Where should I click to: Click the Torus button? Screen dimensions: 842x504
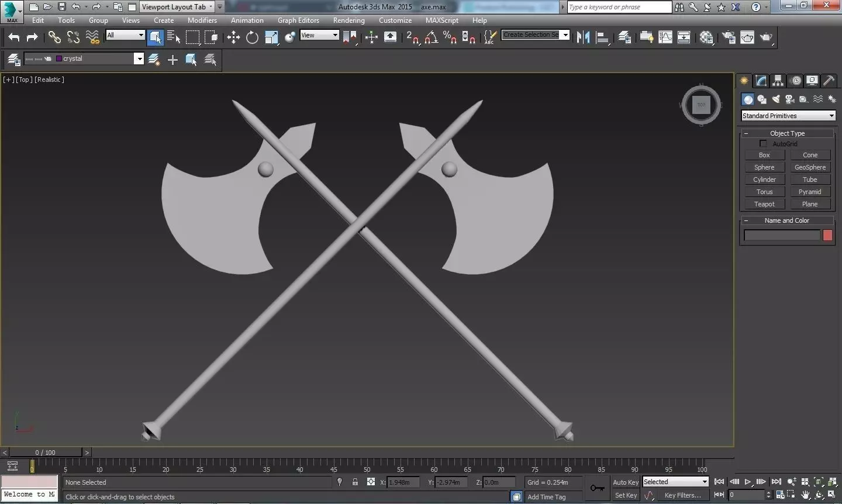[x=764, y=192]
